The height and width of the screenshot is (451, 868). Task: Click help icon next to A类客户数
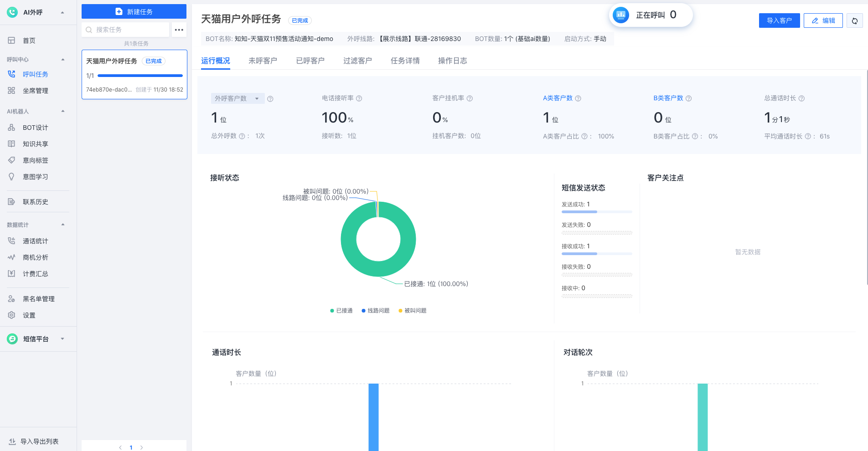click(578, 98)
